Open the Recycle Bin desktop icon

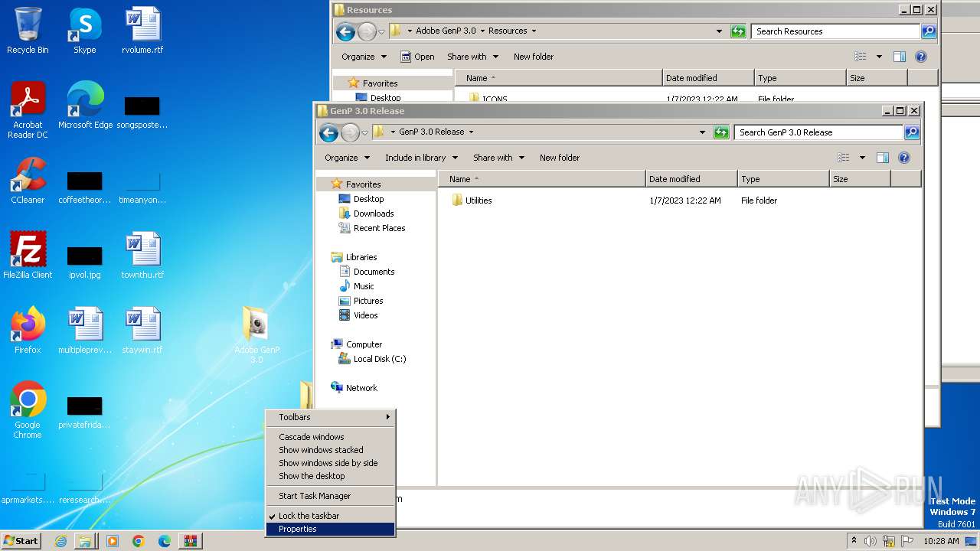pyautogui.click(x=28, y=31)
